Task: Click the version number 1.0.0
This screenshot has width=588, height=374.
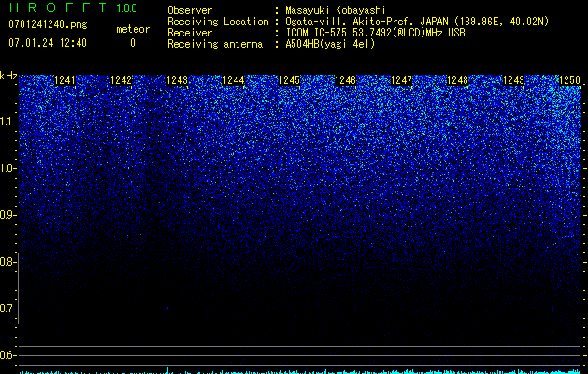Action: coord(126,8)
